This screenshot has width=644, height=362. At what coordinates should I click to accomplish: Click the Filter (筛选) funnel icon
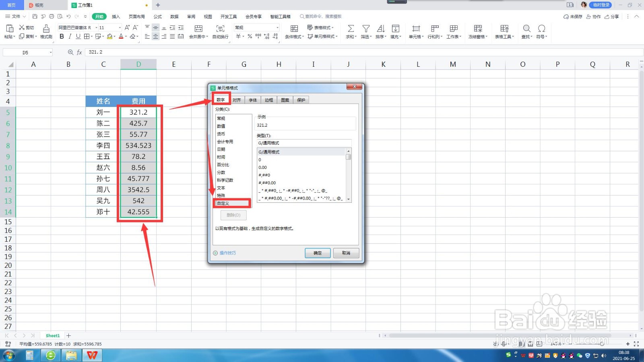366,29
